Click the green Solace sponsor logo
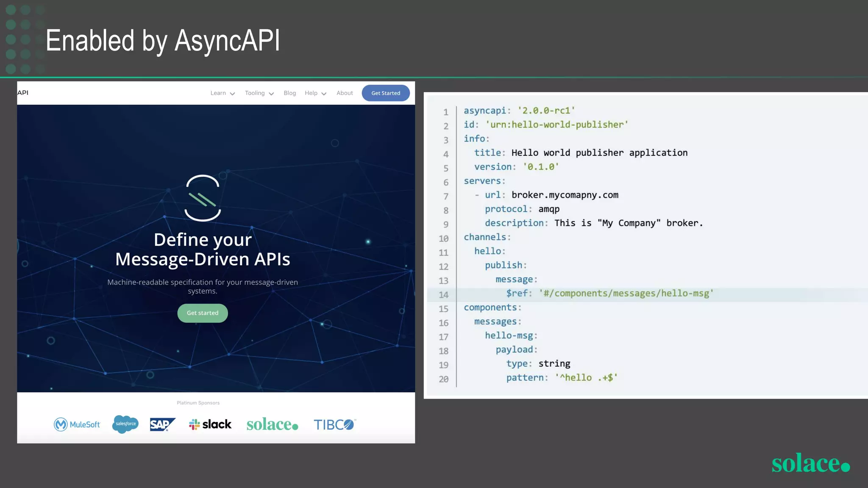The height and width of the screenshot is (488, 868). coord(272,424)
